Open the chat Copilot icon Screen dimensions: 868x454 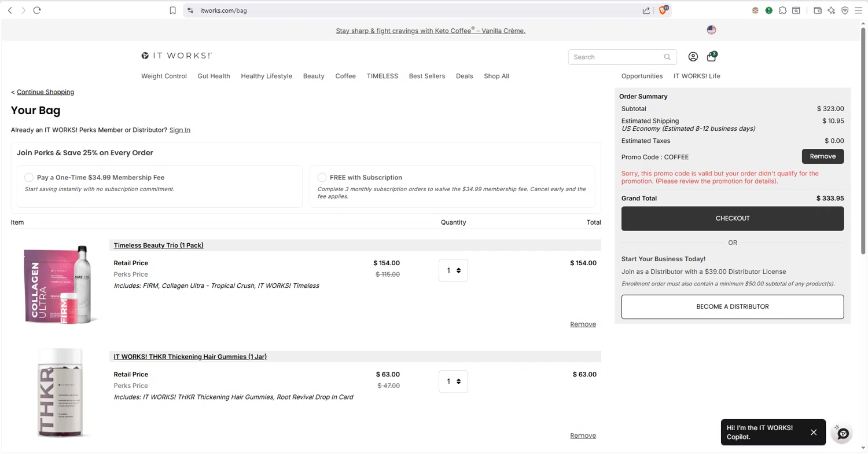click(843, 433)
